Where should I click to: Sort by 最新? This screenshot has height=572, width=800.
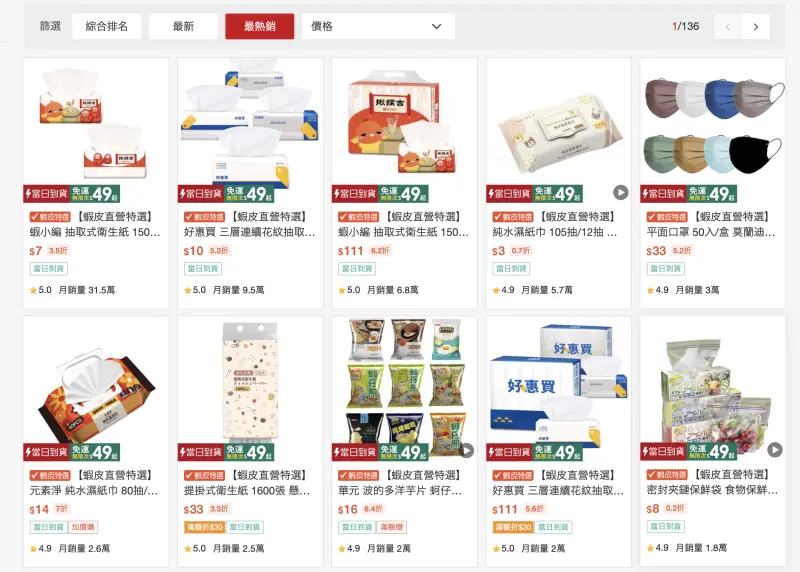(183, 27)
